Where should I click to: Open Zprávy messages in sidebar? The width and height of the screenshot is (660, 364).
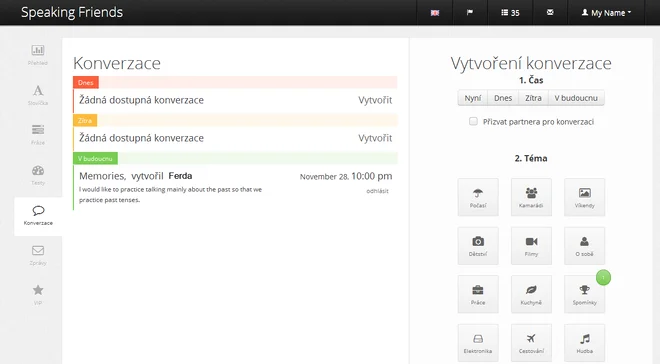(x=38, y=255)
